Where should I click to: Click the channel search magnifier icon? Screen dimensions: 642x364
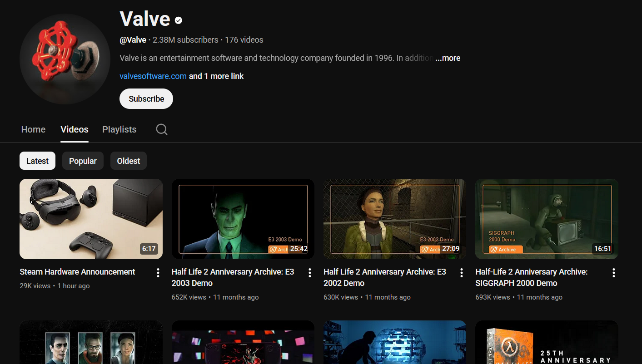pos(161,130)
